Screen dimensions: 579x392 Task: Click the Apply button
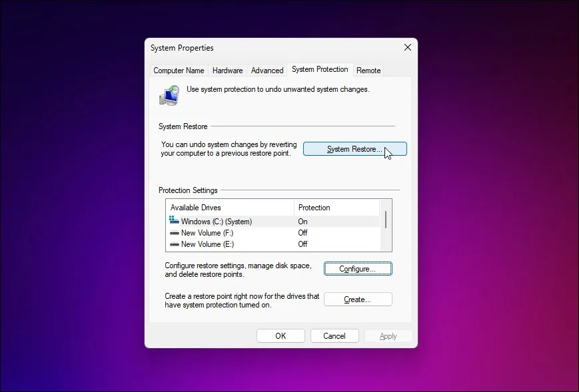[388, 335]
